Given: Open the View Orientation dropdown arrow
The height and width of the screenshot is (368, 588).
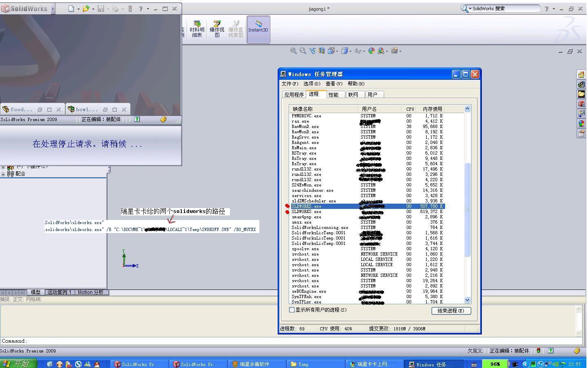Looking at the screenshot, I should click(x=337, y=51).
